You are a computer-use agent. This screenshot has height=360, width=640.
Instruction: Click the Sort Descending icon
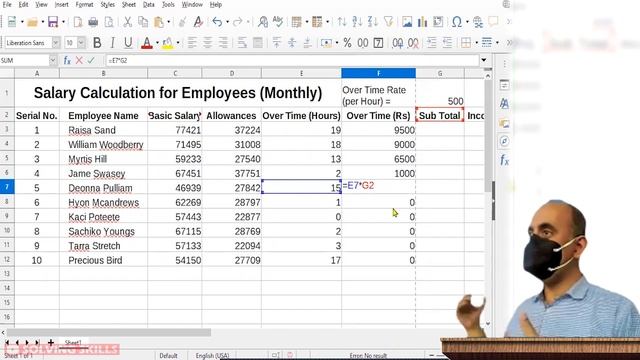(373, 22)
